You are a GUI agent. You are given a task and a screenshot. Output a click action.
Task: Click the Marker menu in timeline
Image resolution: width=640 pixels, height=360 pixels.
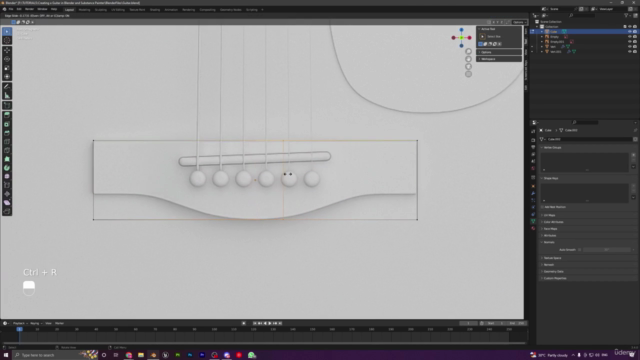pos(60,323)
